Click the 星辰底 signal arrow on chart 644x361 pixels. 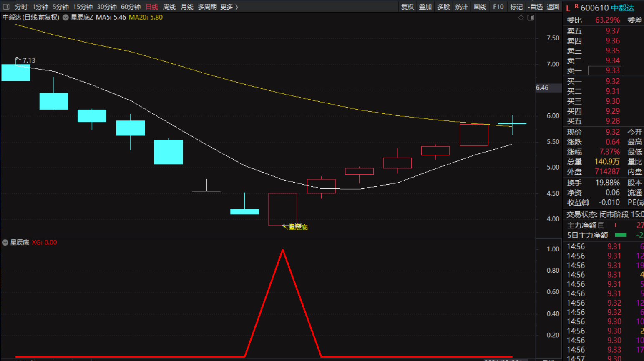click(x=285, y=226)
